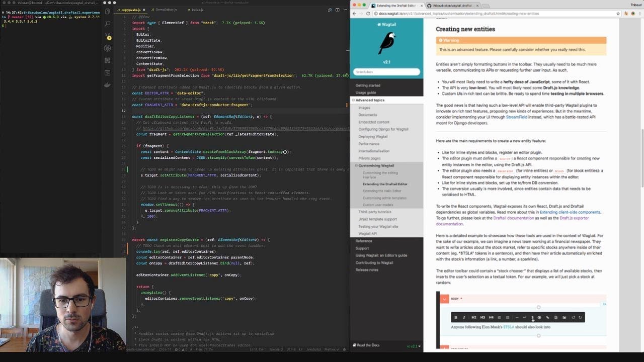Open Using Wagtail: an Editor's guide
Image resolution: width=644 pixels, height=362 pixels.
click(381, 255)
